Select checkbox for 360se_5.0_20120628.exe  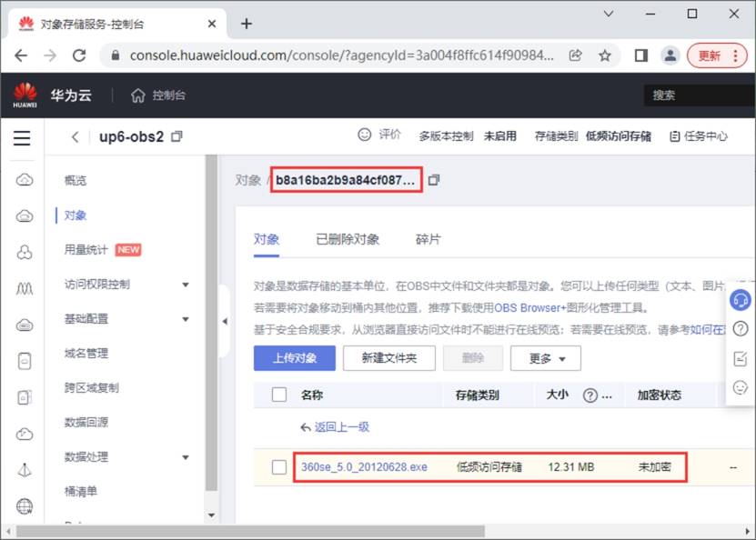[x=279, y=466]
